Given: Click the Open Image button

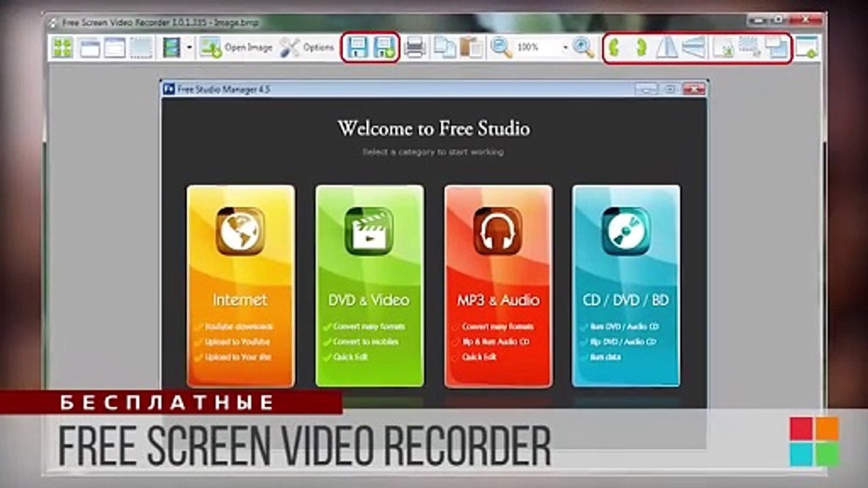Looking at the screenshot, I should pos(236,47).
